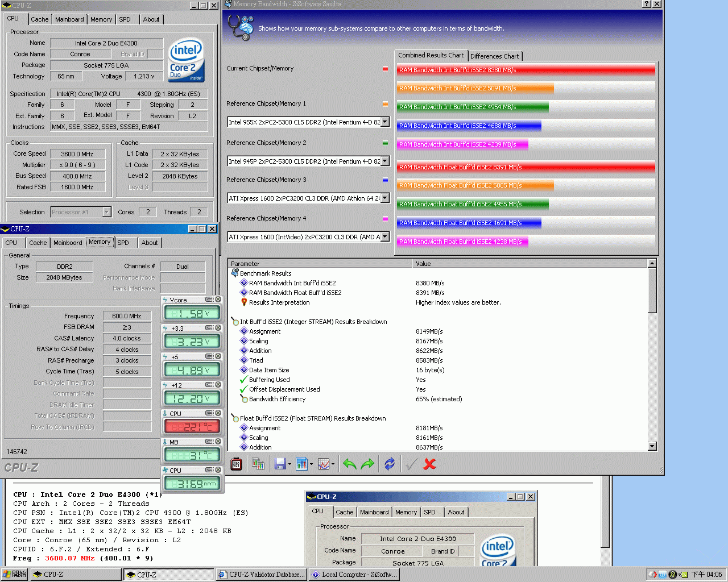728x582 pixels.
Task: Close the CPU fan RPM sensor widget
Action: point(218,470)
